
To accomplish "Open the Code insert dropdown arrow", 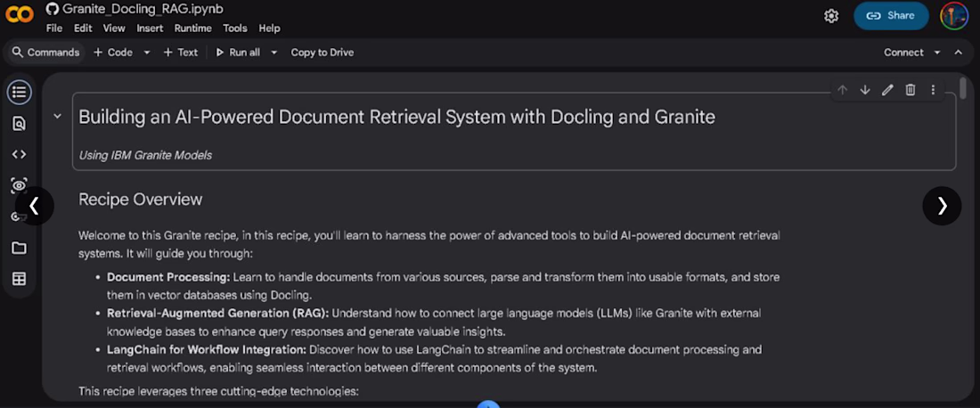I will [147, 53].
